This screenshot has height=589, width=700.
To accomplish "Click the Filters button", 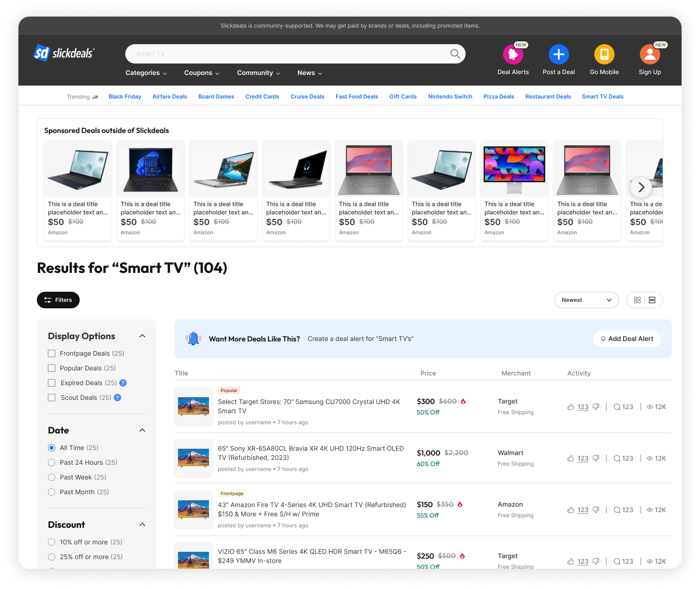I will click(58, 300).
